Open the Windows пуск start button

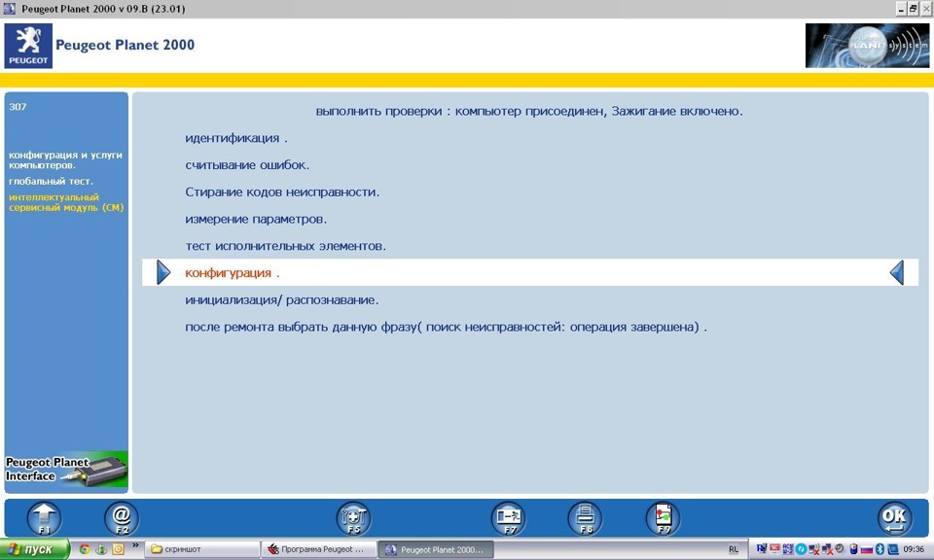[x=35, y=549]
